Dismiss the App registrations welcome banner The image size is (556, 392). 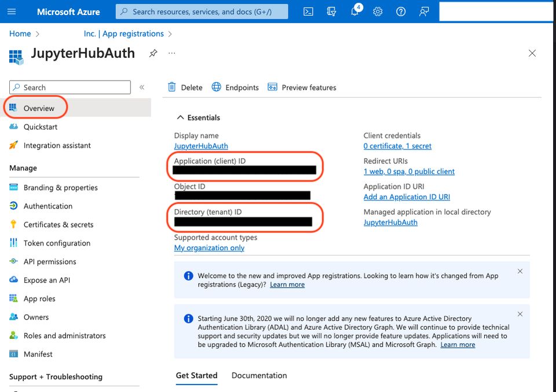point(520,271)
